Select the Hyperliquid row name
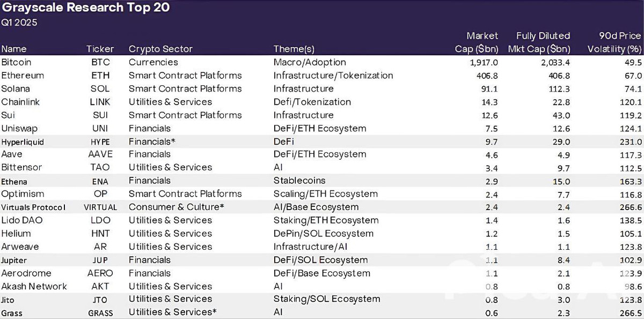Screen dimensions: 644x319 (23, 142)
